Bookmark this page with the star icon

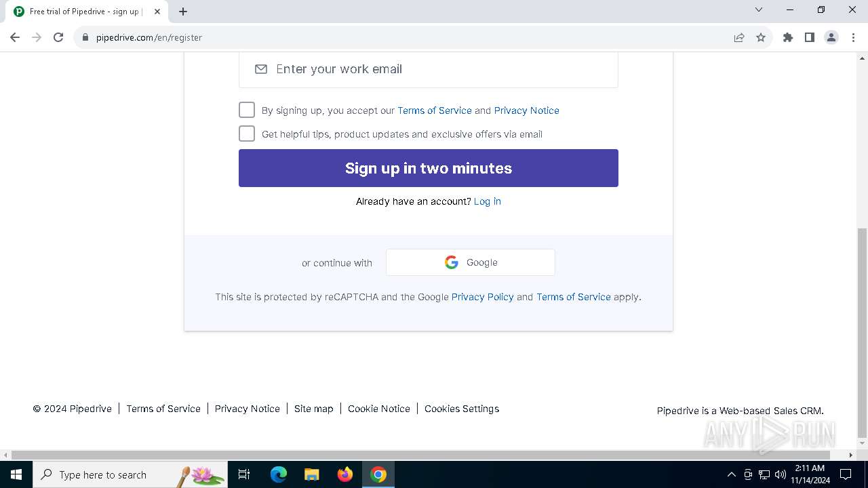pyautogui.click(x=761, y=37)
